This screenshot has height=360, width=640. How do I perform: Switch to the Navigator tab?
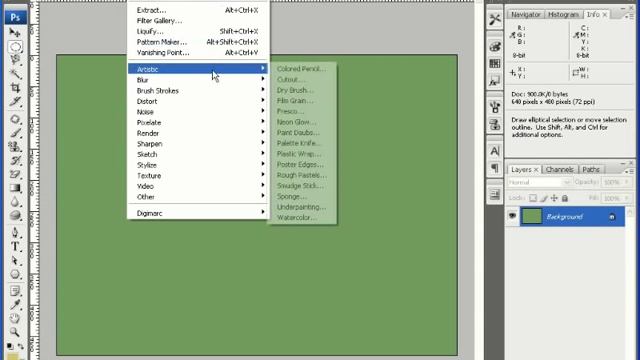(x=525, y=15)
